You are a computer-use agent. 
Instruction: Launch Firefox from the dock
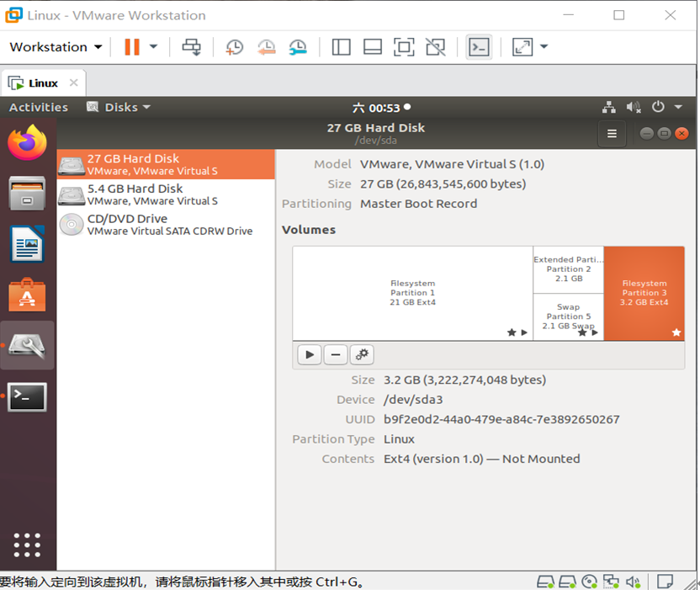coord(27,142)
